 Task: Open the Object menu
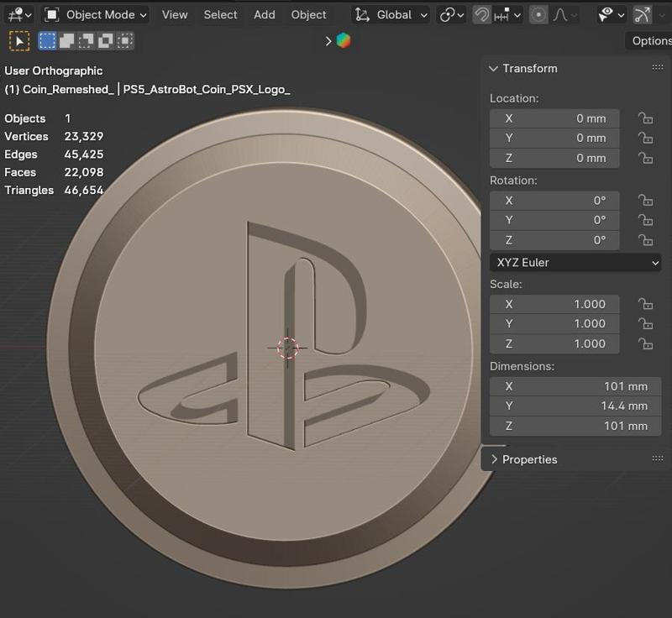308,15
